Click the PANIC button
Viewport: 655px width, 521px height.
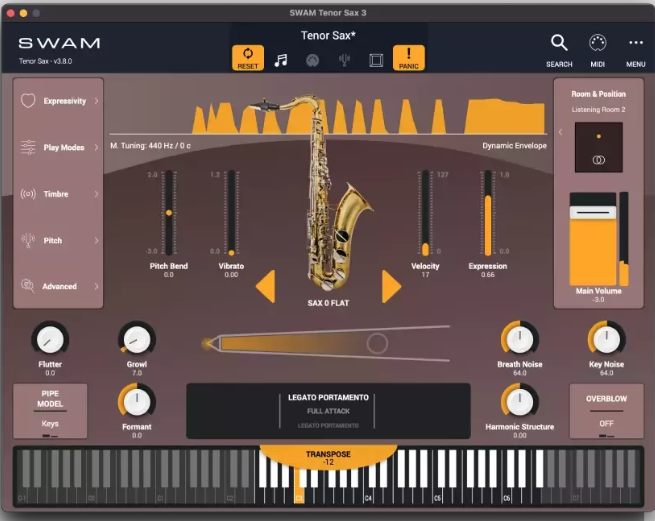[409, 58]
